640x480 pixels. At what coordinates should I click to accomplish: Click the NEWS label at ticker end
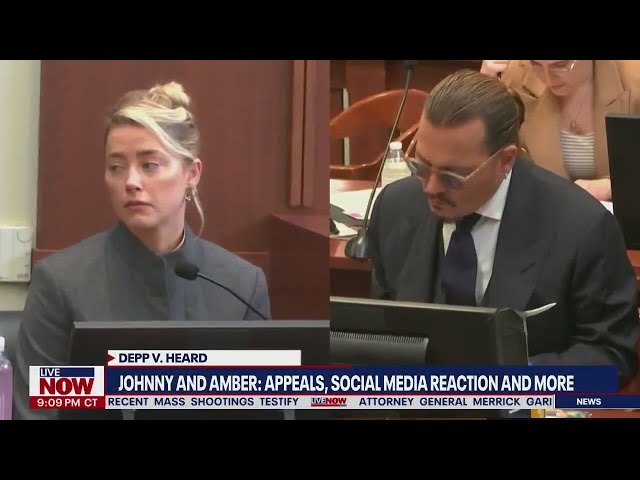click(589, 402)
